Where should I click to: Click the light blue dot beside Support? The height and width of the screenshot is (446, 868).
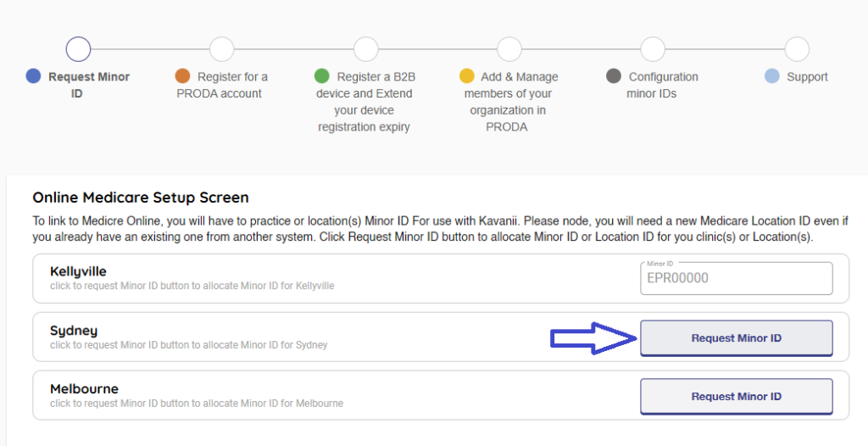click(x=771, y=76)
